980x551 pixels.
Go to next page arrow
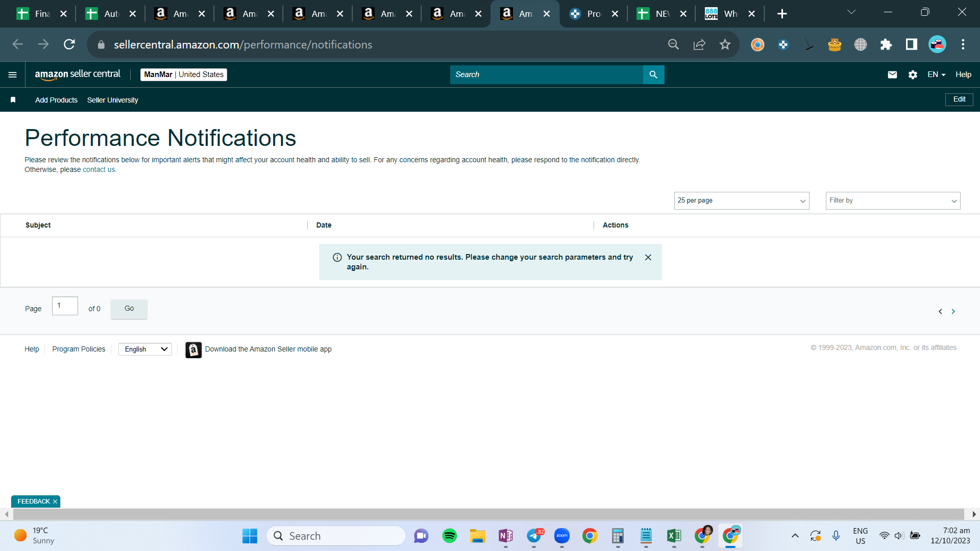[953, 311]
